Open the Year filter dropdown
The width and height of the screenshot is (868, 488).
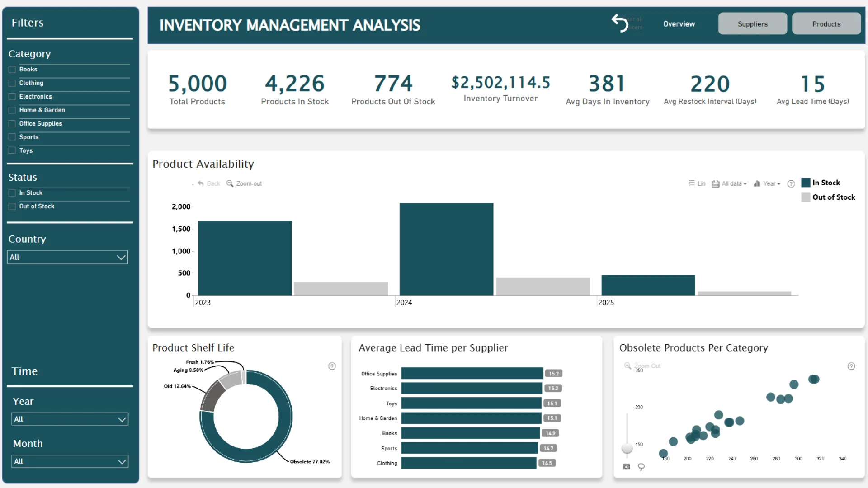click(x=122, y=419)
